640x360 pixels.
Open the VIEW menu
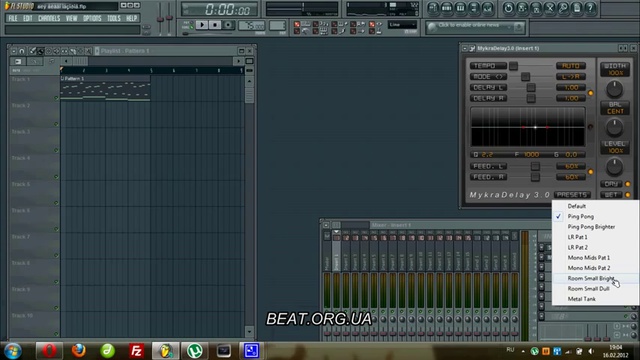coord(71,18)
